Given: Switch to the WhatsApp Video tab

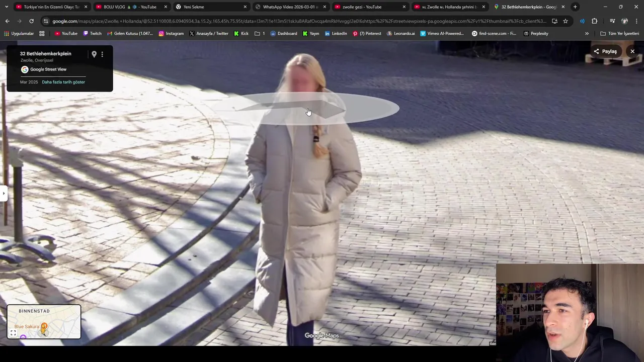Looking at the screenshot, I should point(290,7).
